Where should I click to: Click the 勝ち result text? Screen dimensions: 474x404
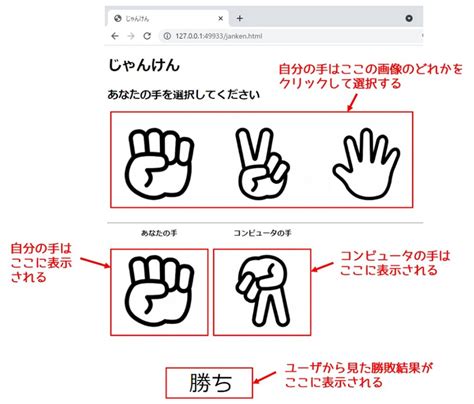tap(210, 383)
